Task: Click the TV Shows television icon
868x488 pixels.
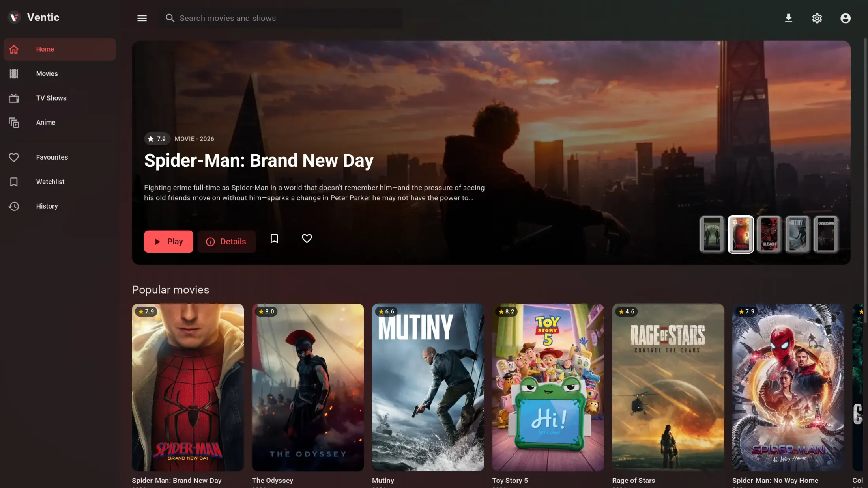Action: (x=14, y=98)
